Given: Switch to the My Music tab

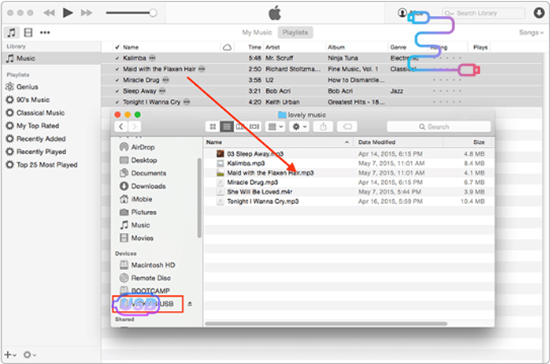Looking at the screenshot, I should point(257,32).
